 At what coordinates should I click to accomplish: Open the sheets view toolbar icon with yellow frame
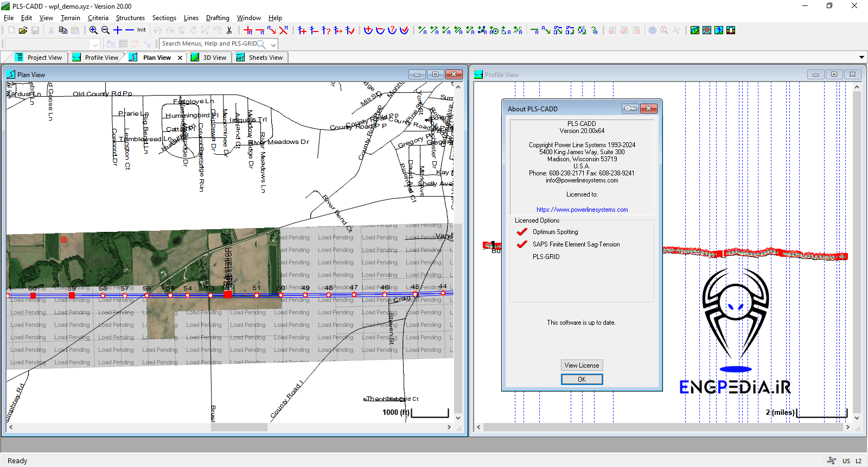(731, 30)
